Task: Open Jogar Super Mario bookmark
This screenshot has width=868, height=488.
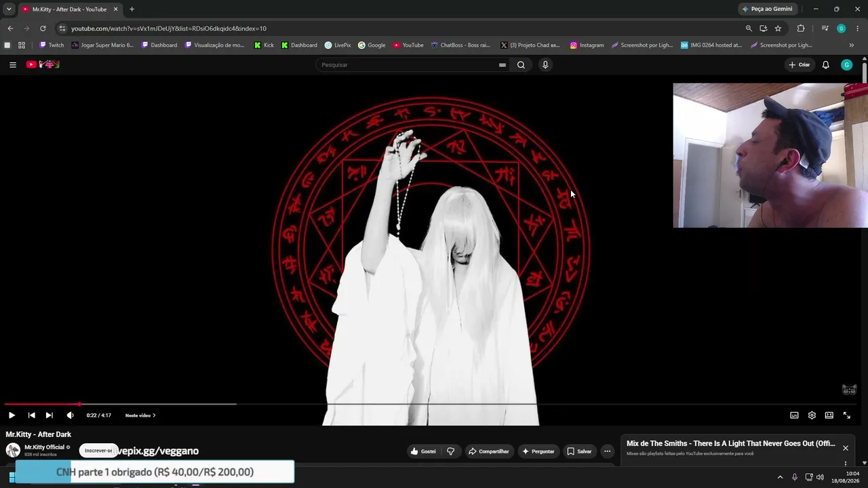Action: pos(102,45)
